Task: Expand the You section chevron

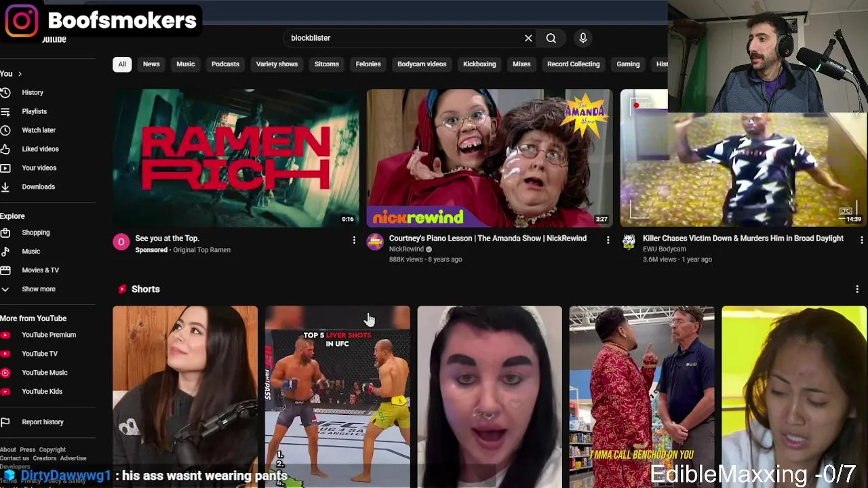Action: pyautogui.click(x=20, y=74)
